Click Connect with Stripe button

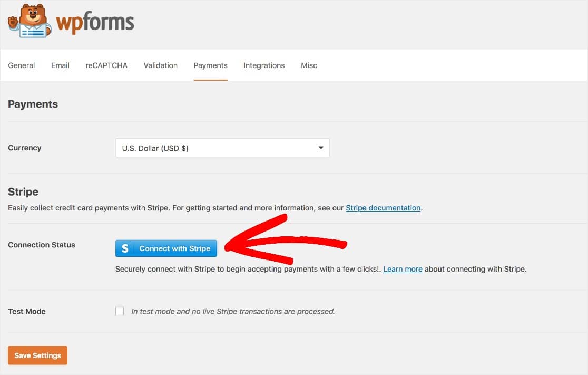click(x=166, y=248)
